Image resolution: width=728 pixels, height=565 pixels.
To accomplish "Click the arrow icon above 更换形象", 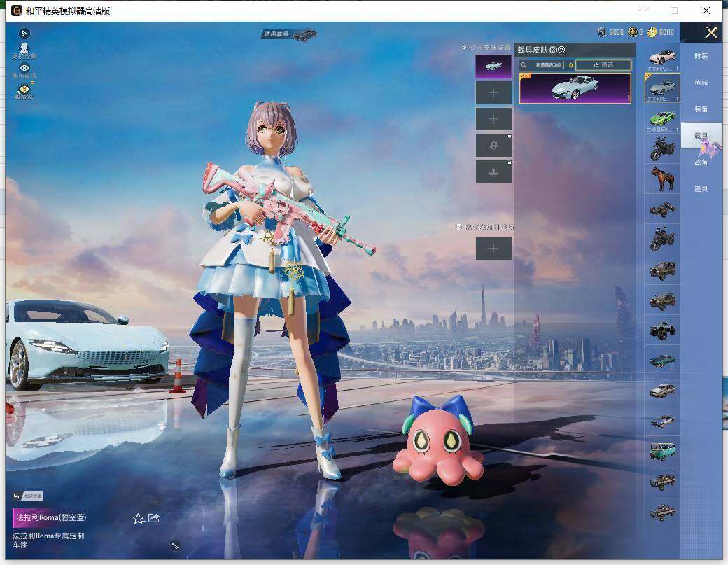I will [x=24, y=34].
